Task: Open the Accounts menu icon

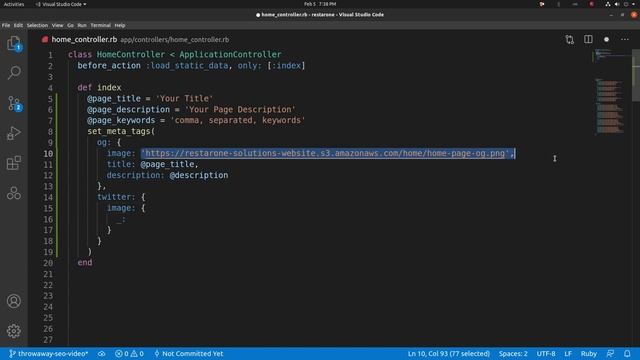Action: (14, 301)
